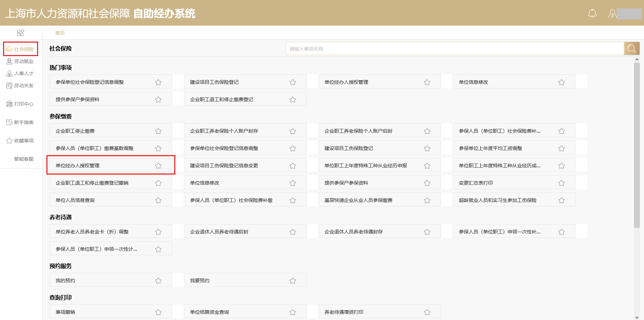644x320 pixels.
Task: Open 提供参保户参保资料 under 参保缴费
Action: click(x=380, y=183)
